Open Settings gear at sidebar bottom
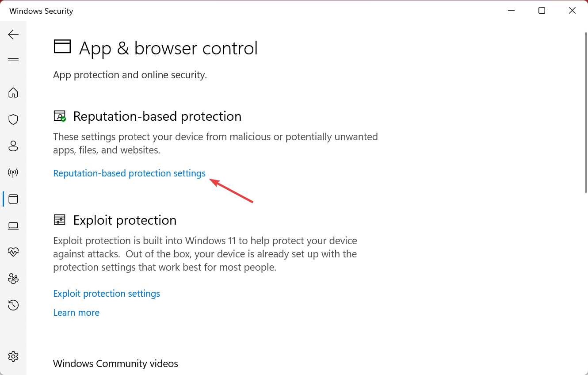 point(13,356)
